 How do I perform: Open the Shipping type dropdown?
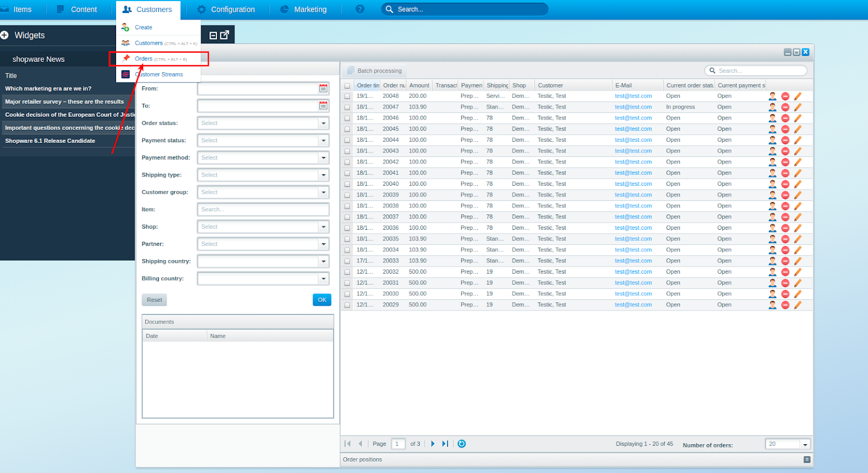tap(323, 175)
